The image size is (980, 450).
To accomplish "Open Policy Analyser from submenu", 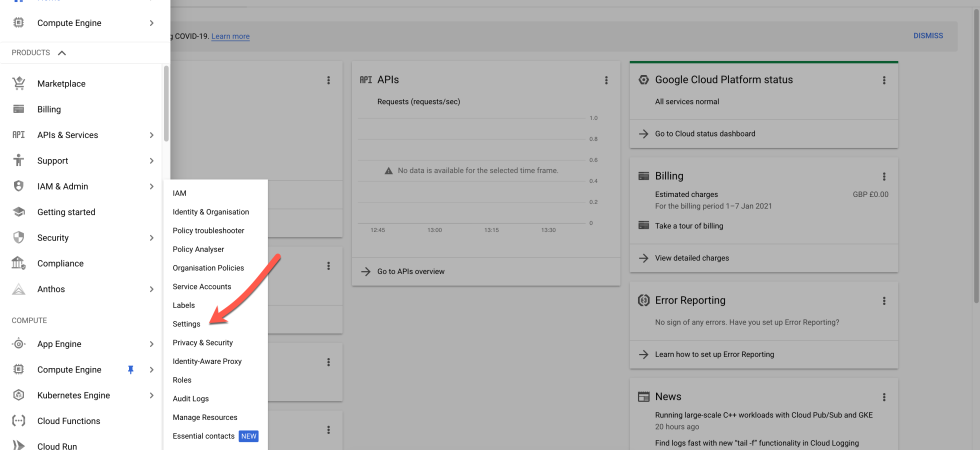I will click(x=198, y=249).
